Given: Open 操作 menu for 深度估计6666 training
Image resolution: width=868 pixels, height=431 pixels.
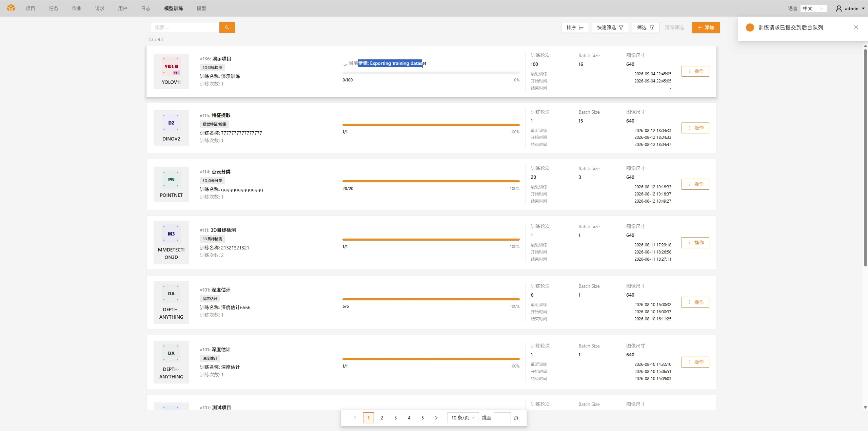Looking at the screenshot, I should [x=695, y=302].
